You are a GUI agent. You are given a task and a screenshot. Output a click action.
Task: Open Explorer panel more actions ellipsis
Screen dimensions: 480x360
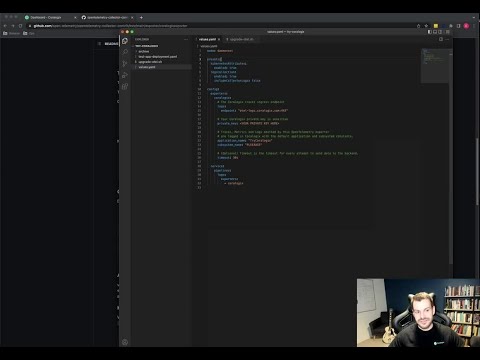[186, 39]
